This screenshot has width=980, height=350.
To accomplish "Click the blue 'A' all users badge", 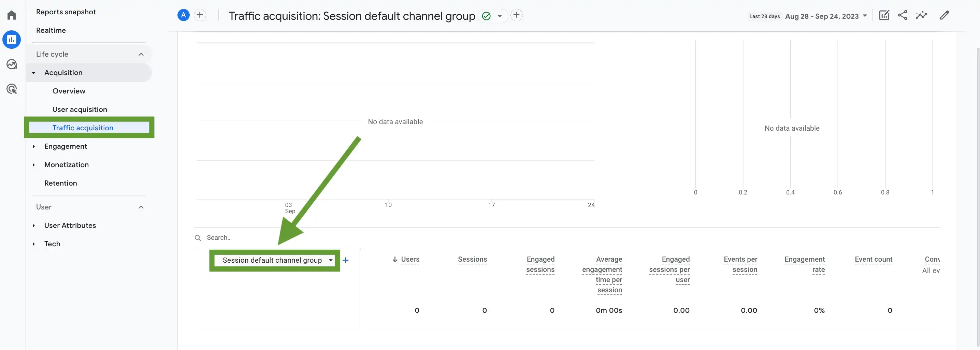I will [x=183, y=15].
